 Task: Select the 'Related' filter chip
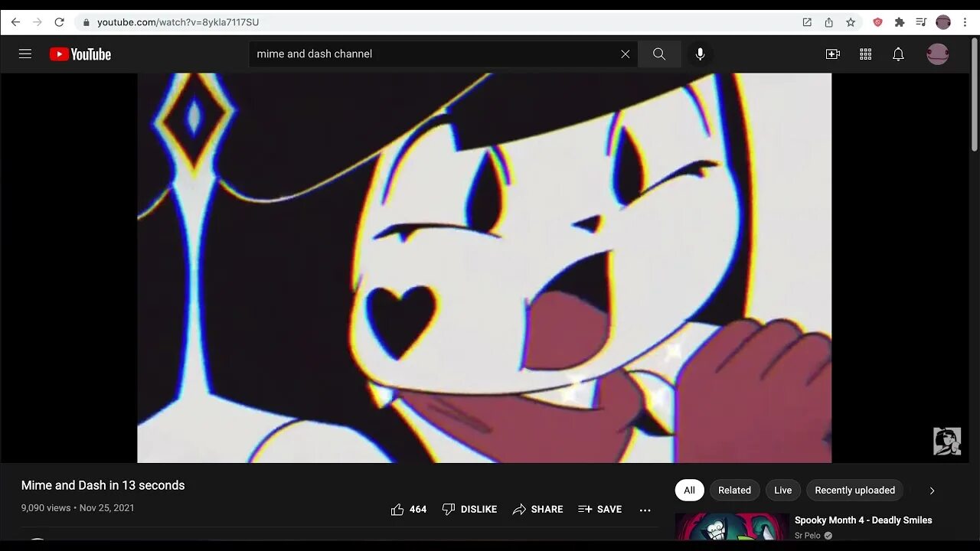click(x=734, y=491)
